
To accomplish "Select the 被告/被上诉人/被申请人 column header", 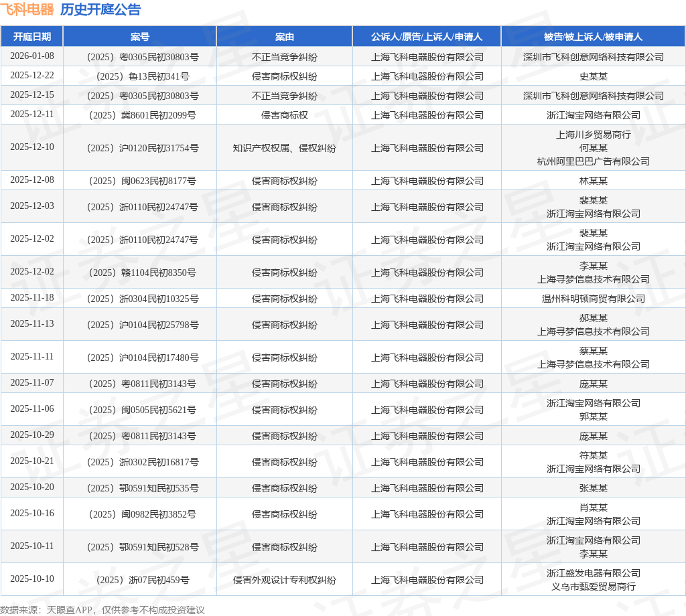I will coord(594,37).
